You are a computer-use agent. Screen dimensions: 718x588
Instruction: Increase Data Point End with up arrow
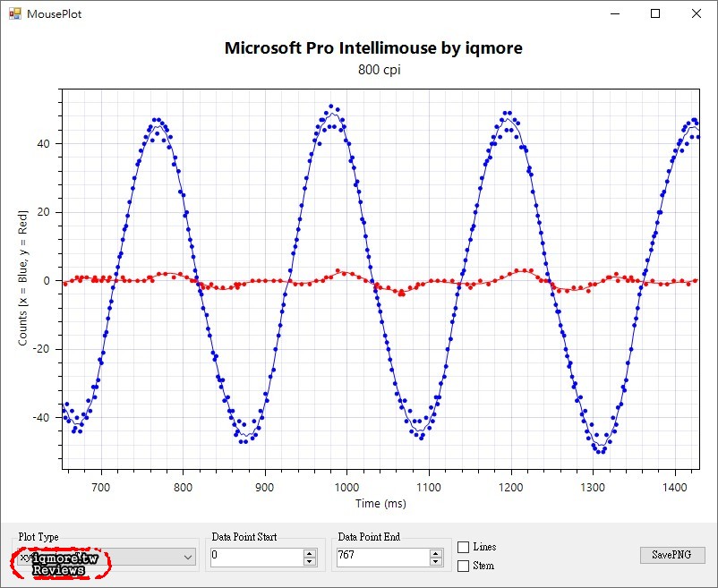pyautogui.click(x=436, y=553)
